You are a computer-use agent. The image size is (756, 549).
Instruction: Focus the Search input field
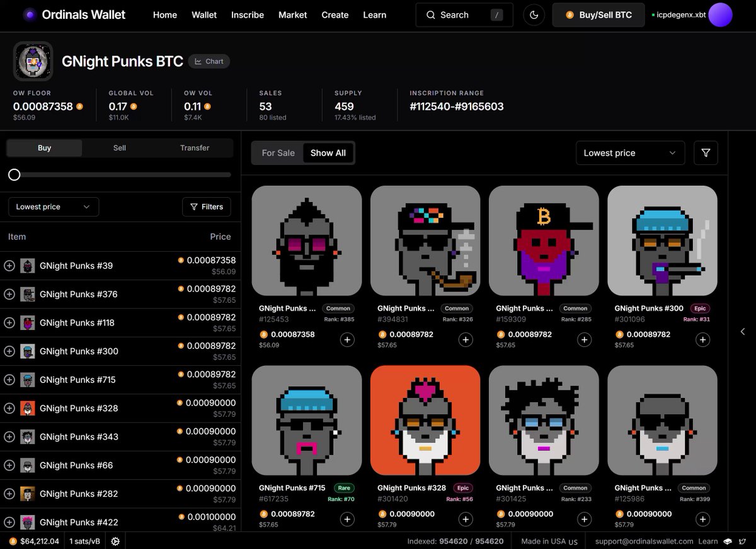point(464,14)
